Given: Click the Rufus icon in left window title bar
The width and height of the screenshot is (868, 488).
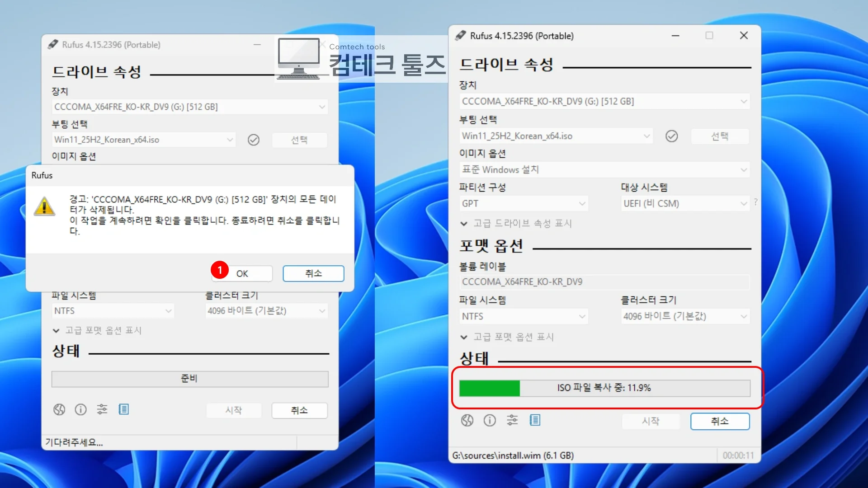Looking at the screenshot, I should tap(53, 44).
